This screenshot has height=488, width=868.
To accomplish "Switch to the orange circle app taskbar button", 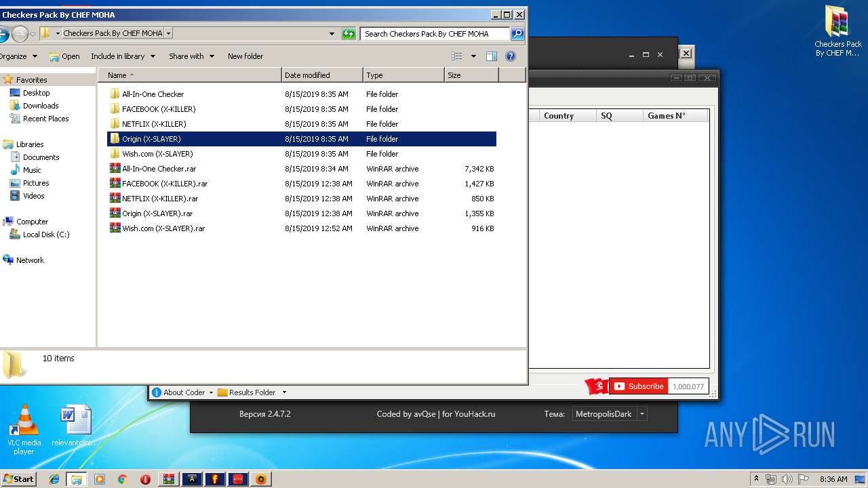I will (x=261, y=479).
